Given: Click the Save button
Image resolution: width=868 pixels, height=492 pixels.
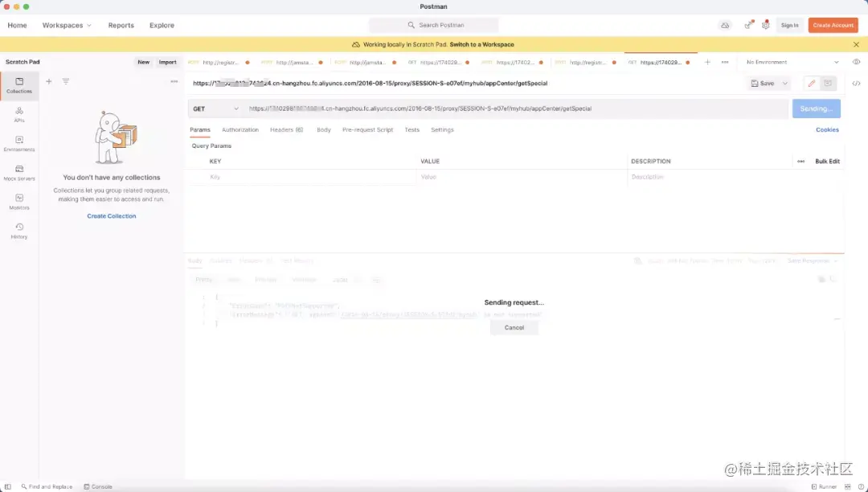Looking at the screenshot, I should click(764, 84).
